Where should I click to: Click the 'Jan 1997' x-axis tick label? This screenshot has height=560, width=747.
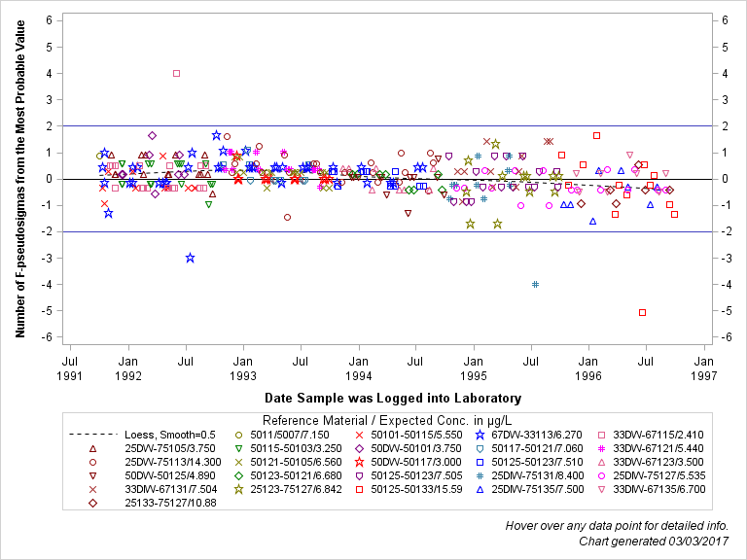(703, 369)
